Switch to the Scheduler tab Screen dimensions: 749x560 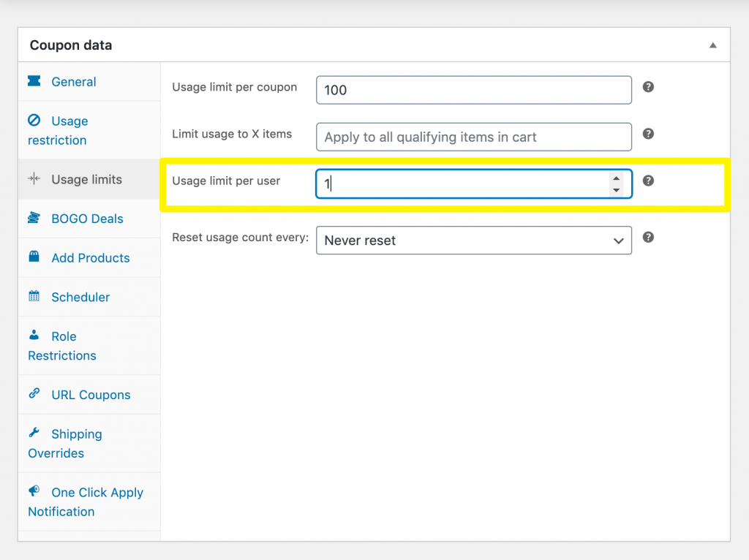[89, 297]
